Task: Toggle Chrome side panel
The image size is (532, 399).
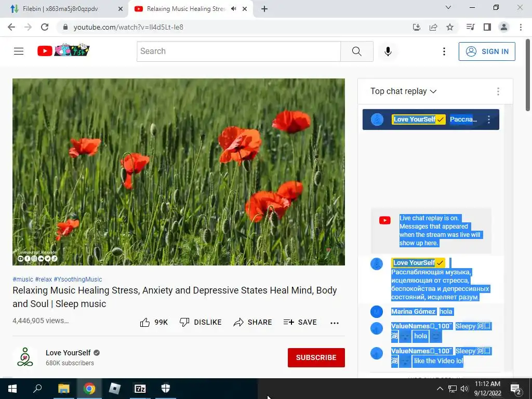Action: pyautogui.click(x=487, y=27)
